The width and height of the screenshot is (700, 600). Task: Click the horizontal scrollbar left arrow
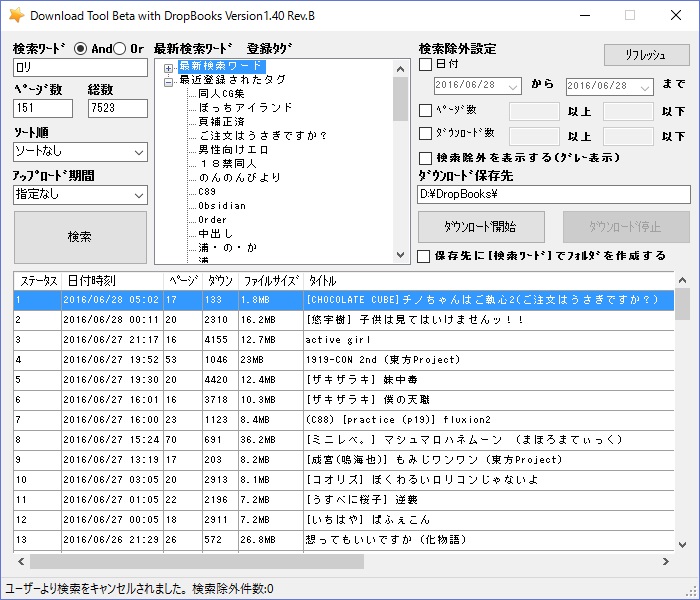(22, 562)
